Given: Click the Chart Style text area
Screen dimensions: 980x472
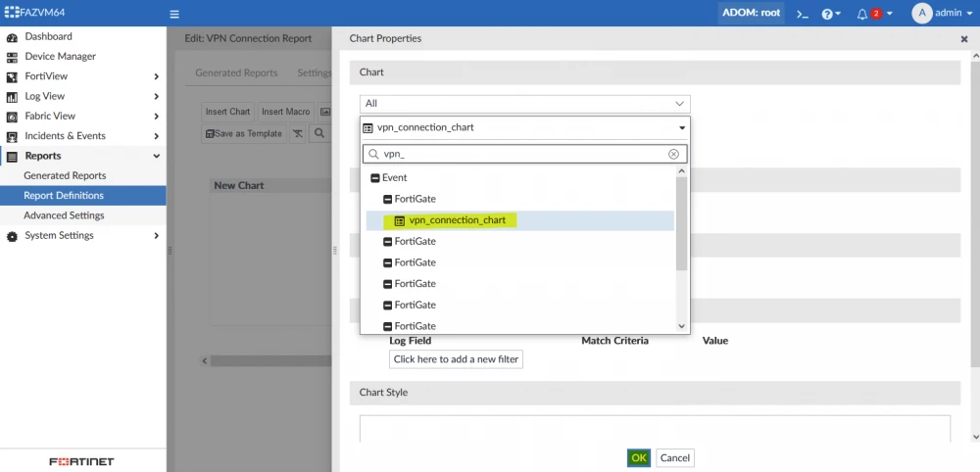Looking at the screenshot, I should [655, 429].
